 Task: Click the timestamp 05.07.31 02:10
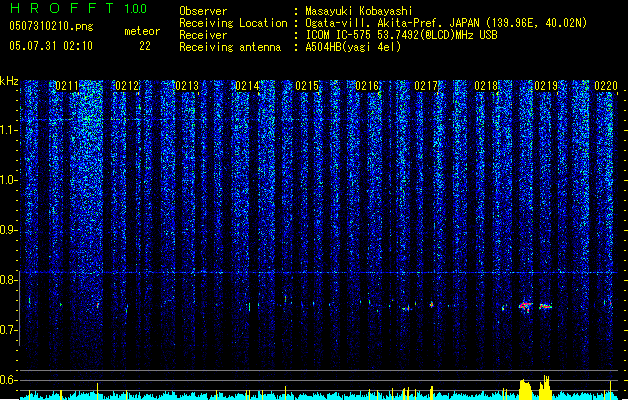click(51, 46)
